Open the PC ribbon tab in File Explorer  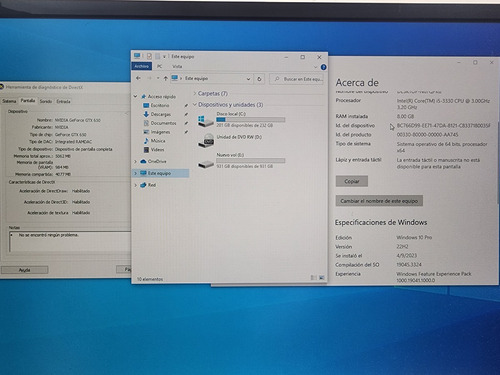(x=160, y=66)
